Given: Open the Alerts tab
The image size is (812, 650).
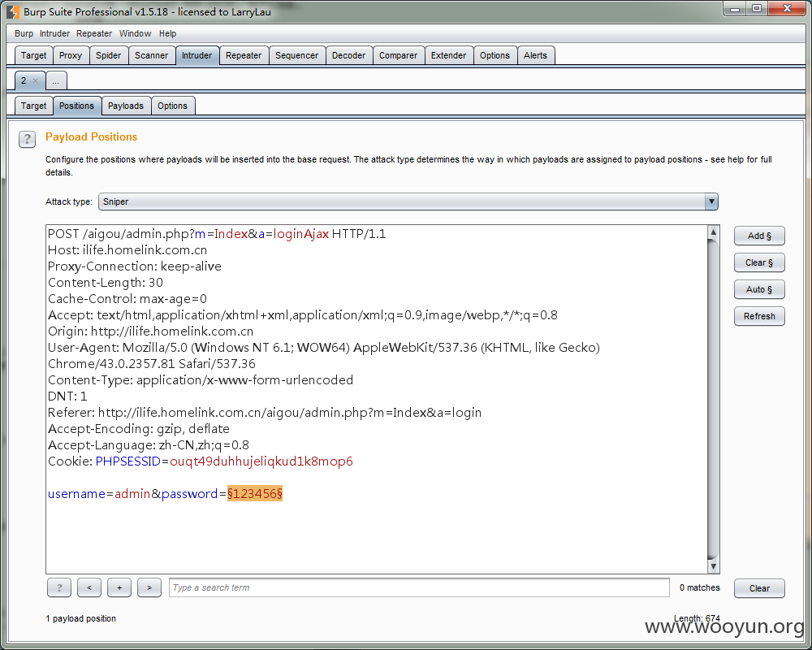Looking at the screenshot, I should [x=535, y=55].
